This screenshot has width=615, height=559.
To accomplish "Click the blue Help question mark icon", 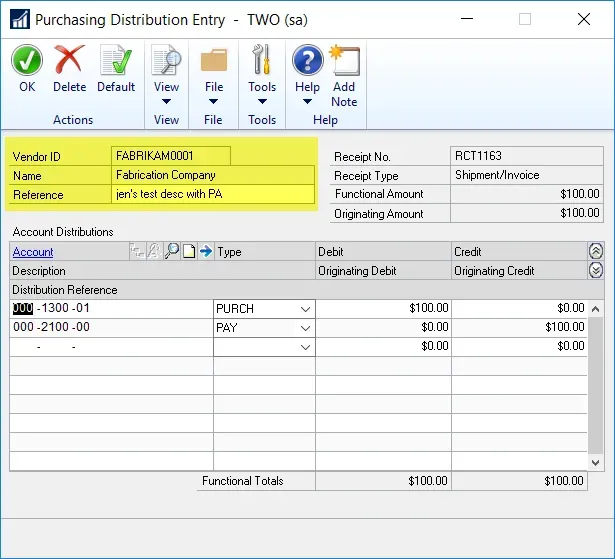I will tap(307, 62).
